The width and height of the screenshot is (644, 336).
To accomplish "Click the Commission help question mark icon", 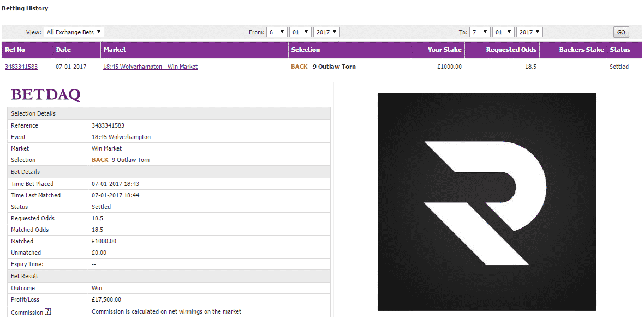I will (47, 312).
